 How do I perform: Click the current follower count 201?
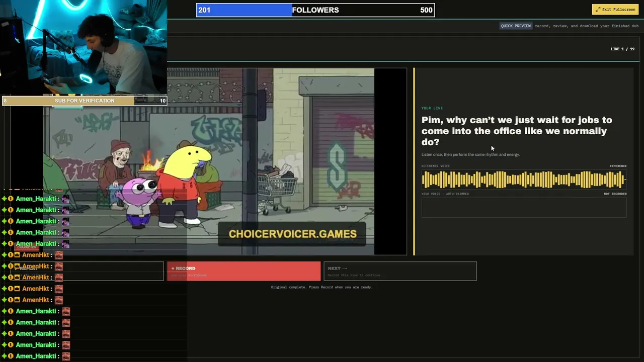click(204, 10)
